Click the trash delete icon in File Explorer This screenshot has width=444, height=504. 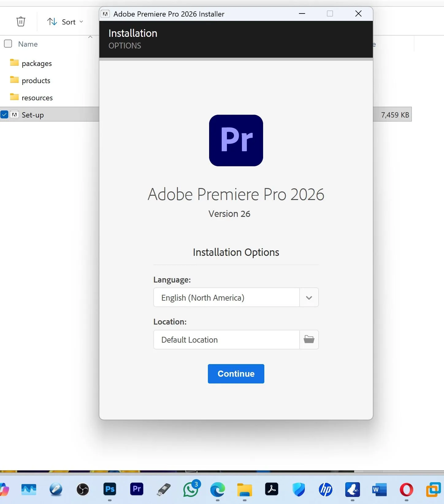pos(21,21)
